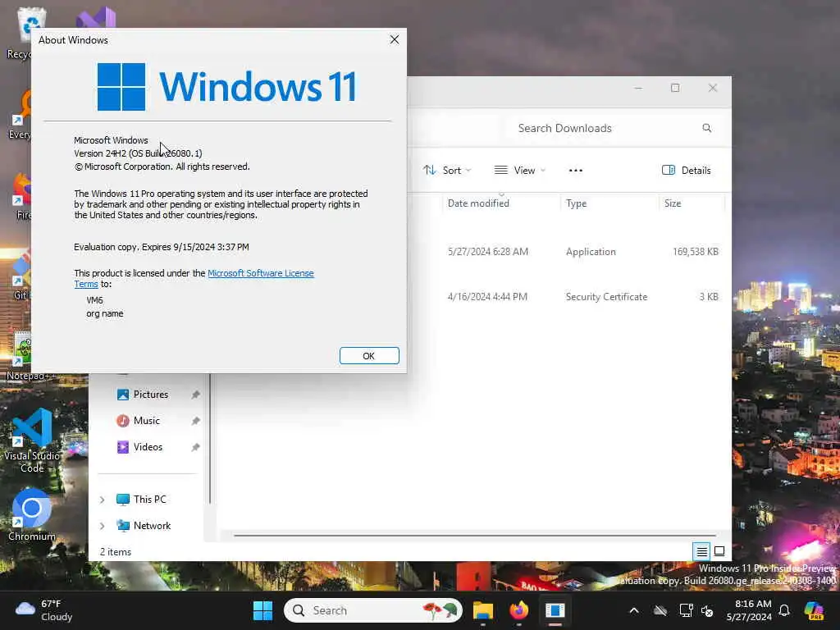Image resolution: width=840 pixels, height=630 pixels.
Task: Maximize the File Explorer window
Action: [x=675, y=88]
